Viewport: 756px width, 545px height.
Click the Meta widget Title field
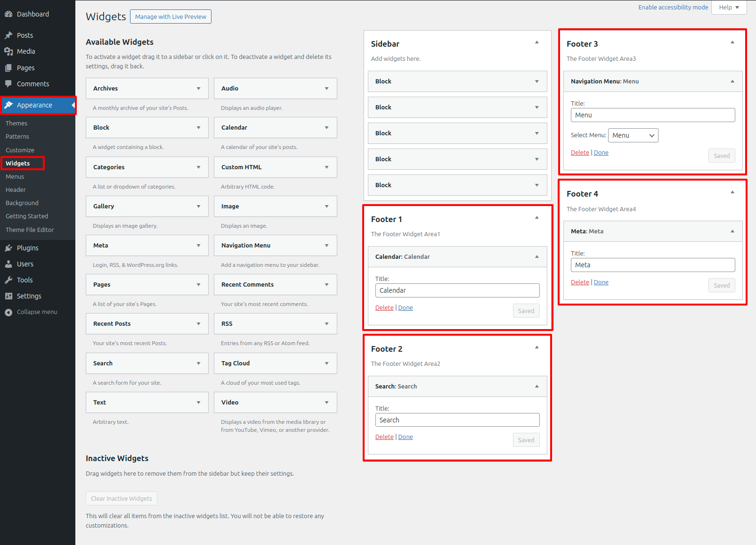(x=652, y=265)
